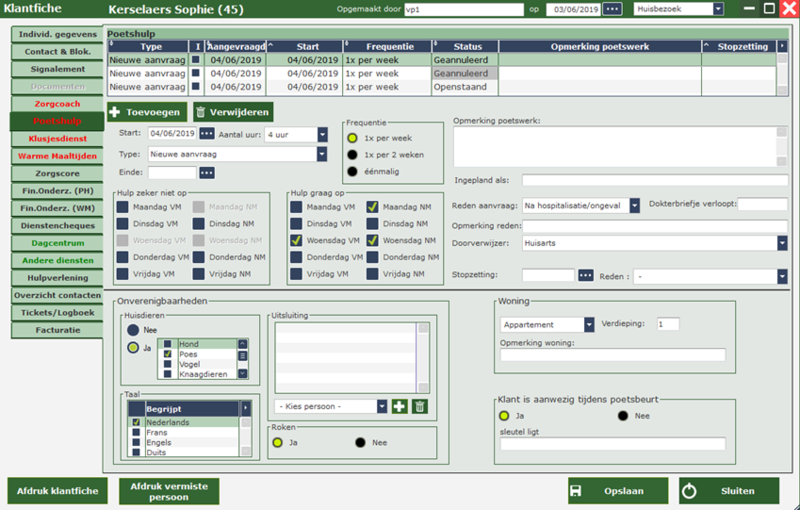Click green plus icon under Uitsluiting list
The image size is (800, 510).
coord(400,406)
